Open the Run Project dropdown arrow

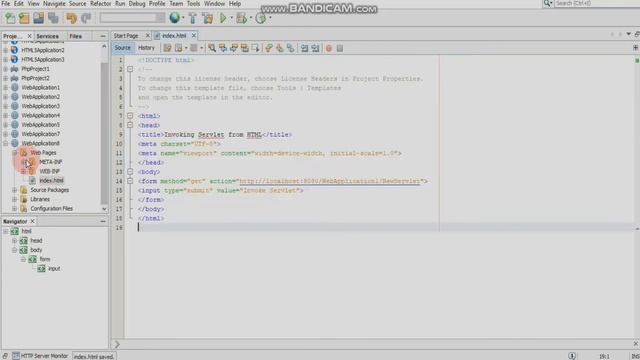tap(231, 18)
